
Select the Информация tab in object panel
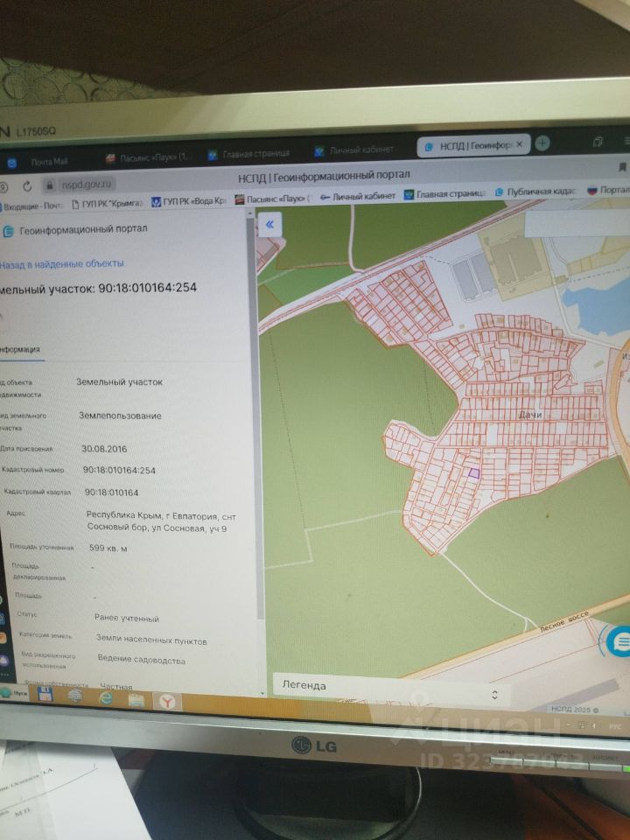tap(20, 349)
